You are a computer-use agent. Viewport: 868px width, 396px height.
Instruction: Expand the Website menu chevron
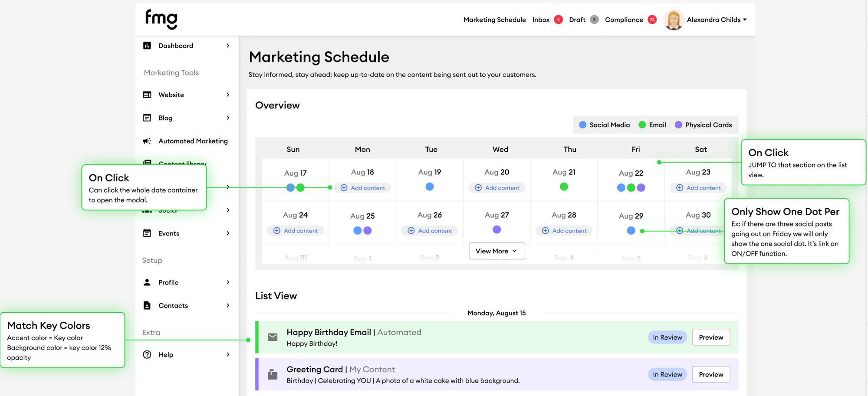tap(228, 95)
